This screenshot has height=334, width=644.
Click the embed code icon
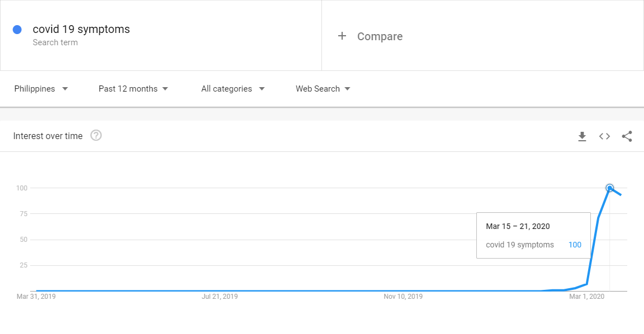pyautogui.click(x=604, y=136)
